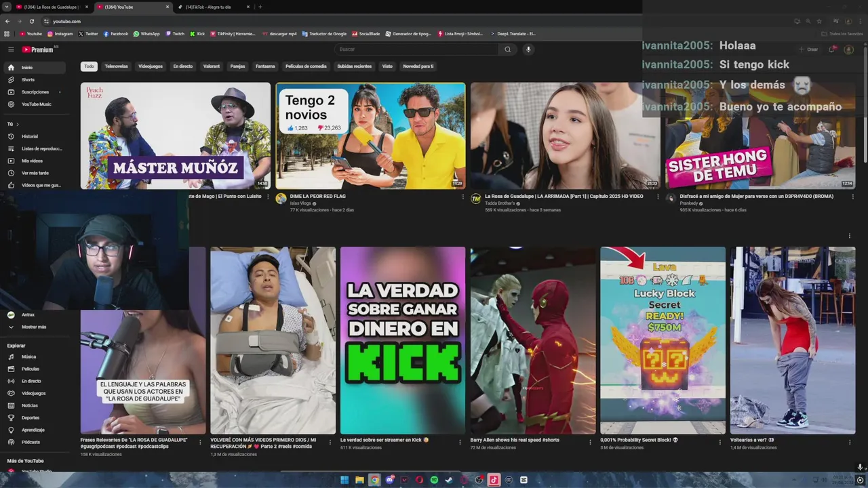Screen dimensions: 868x488
Task: Open new browser tab with plus button
Action: 260,7
